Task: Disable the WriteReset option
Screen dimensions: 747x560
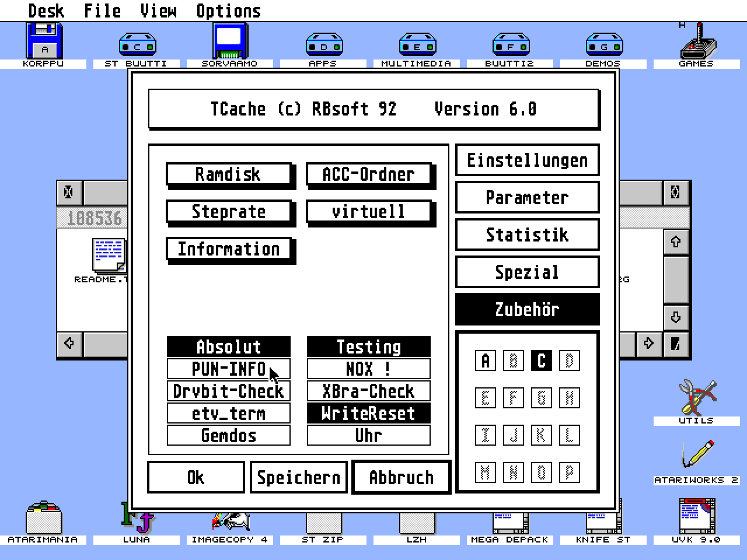Action: (x=368, y=413)
